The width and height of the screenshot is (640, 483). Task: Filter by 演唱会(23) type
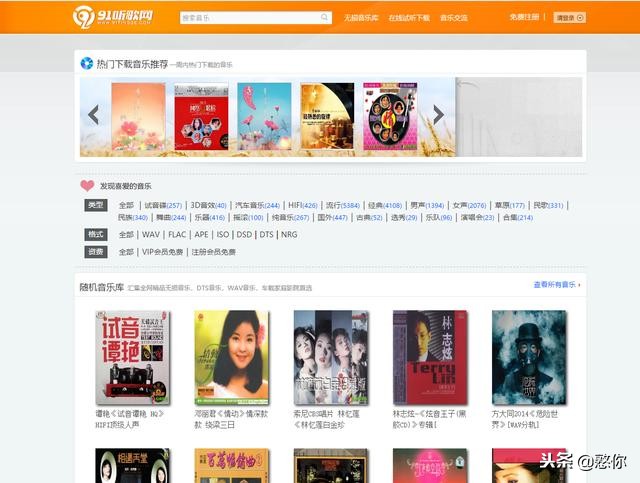[477, 218]
